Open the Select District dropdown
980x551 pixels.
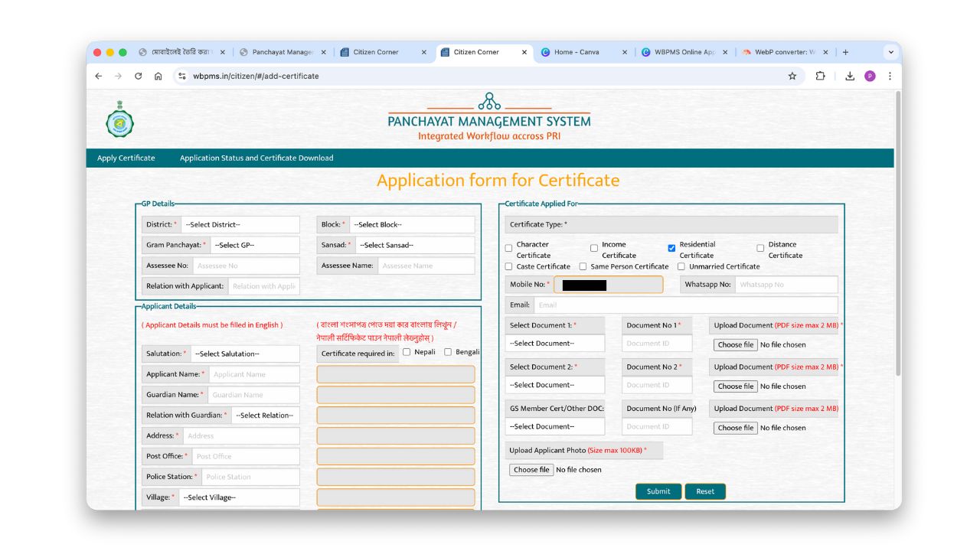(x=240, y=224)
